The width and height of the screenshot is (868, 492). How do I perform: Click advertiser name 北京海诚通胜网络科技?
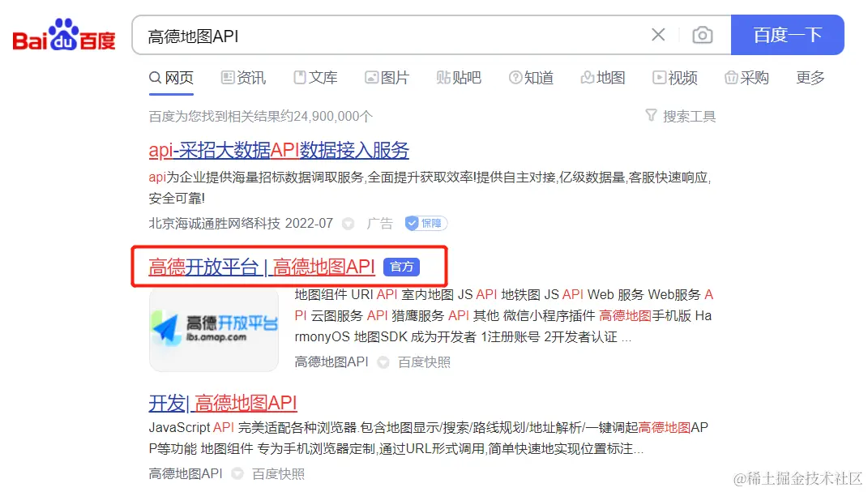click(214, 223)
